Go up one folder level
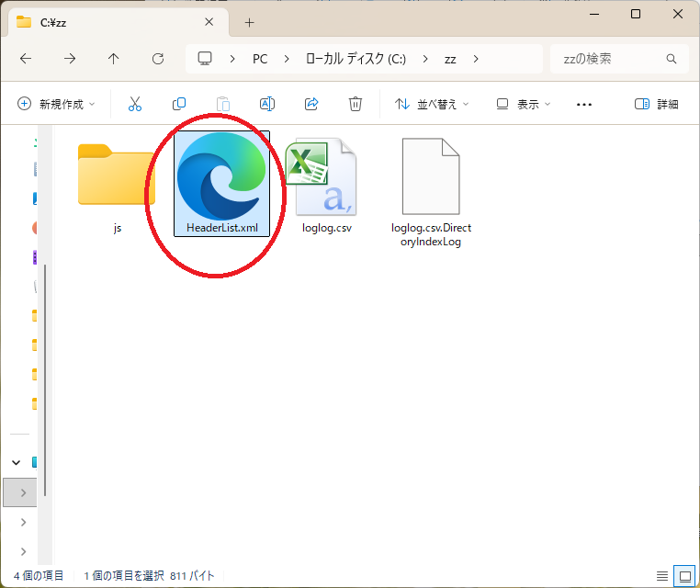 [x=113, y=59]
